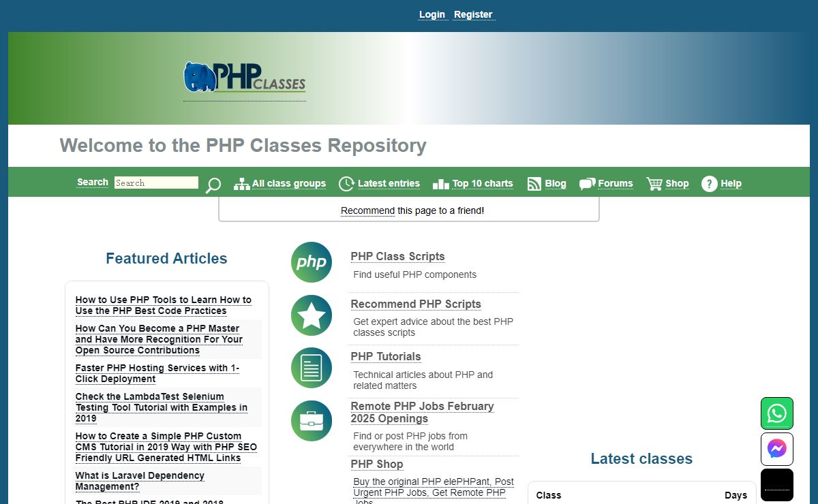
Task: Click the round document tutorials icon
Action: [x=312, y=368]
